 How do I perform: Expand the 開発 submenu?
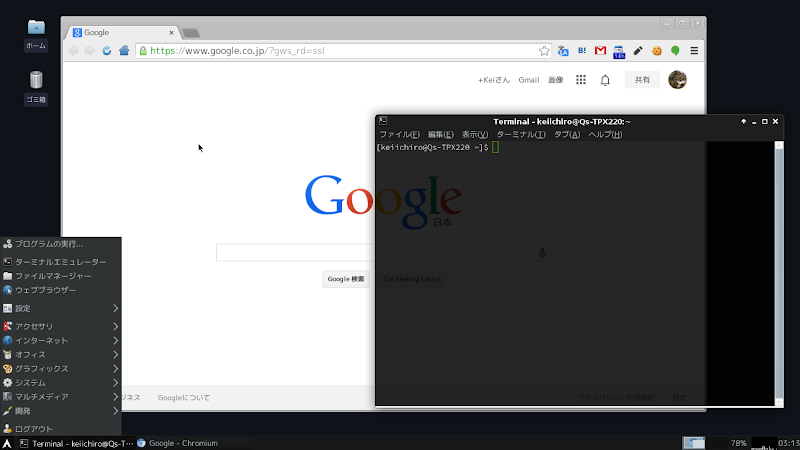61,411
